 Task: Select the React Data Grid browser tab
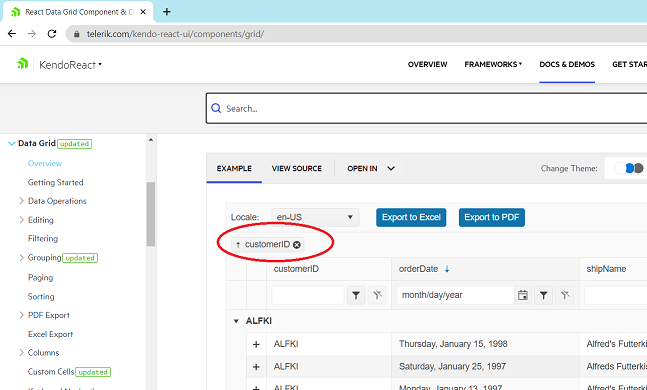78,12
